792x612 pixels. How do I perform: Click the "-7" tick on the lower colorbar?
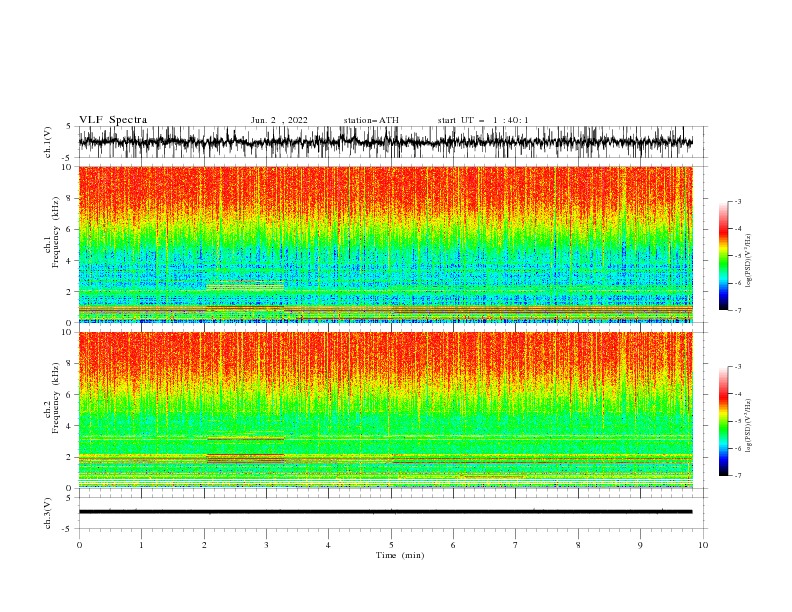coord(737,476)
